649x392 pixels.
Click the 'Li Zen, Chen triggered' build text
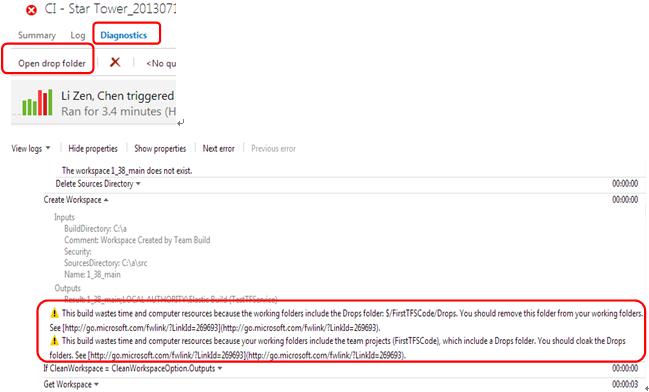tap(118, 96)
